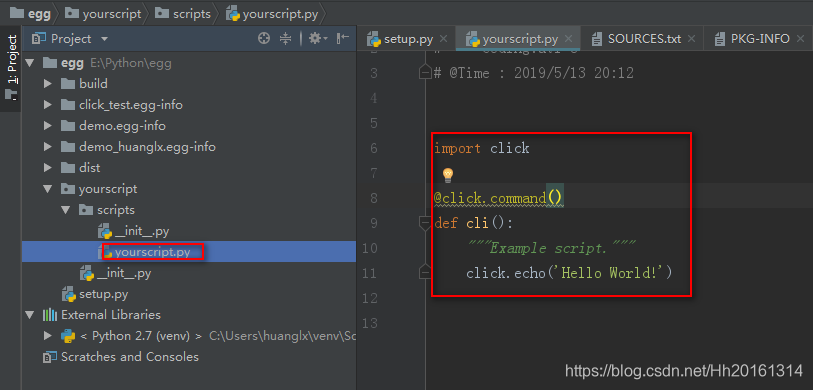The image size is (813, 390).
Task: Toggle the '1: Project' side tool window button
Action: 11,68
